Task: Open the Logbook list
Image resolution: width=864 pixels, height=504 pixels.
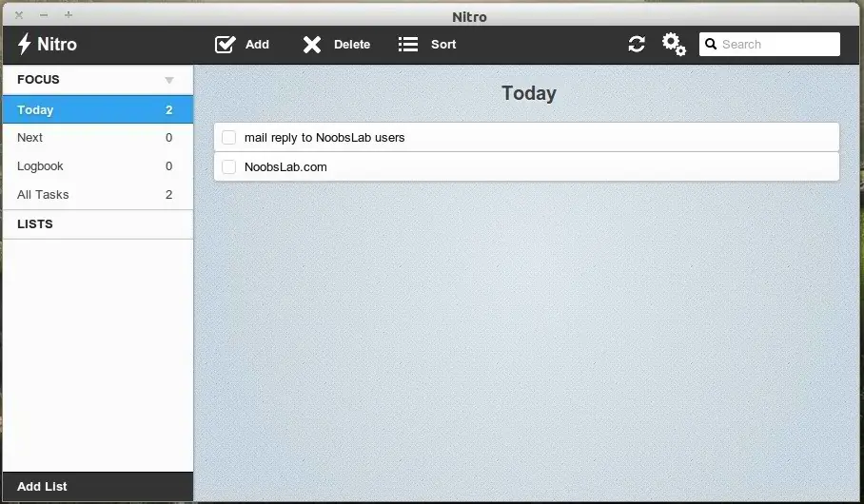Action: coord(98,166)
